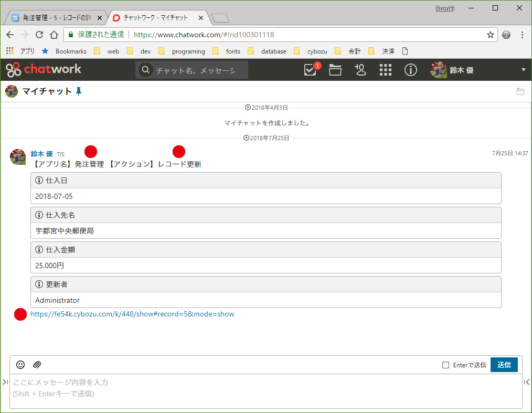Open the 会計 bookmarks folder
532x413 pixels.
[x=348, y=51]
